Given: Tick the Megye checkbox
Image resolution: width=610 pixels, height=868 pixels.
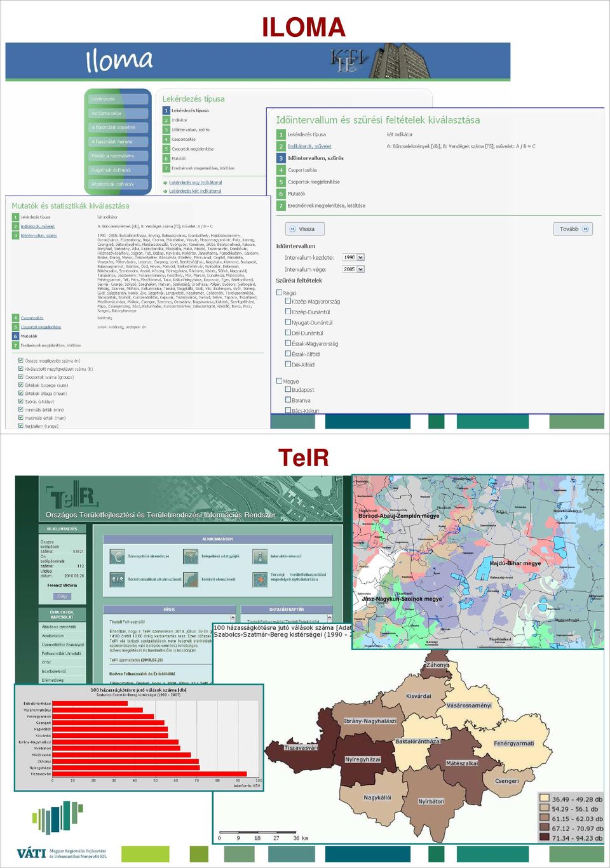Looking at the screenshot, I should 279,381.
